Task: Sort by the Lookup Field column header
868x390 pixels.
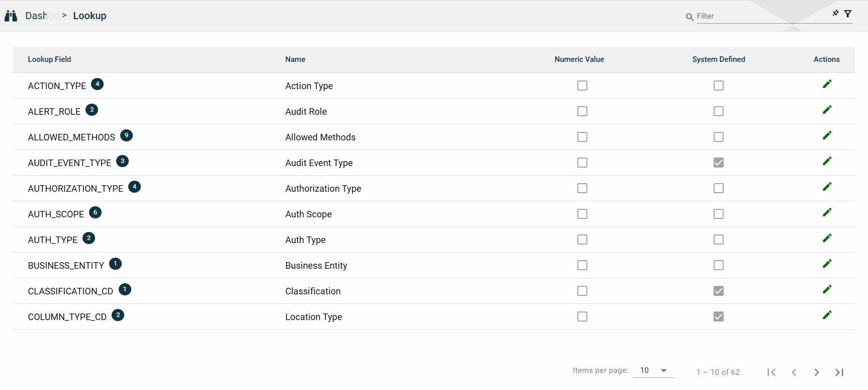Action: click(49, 59)
